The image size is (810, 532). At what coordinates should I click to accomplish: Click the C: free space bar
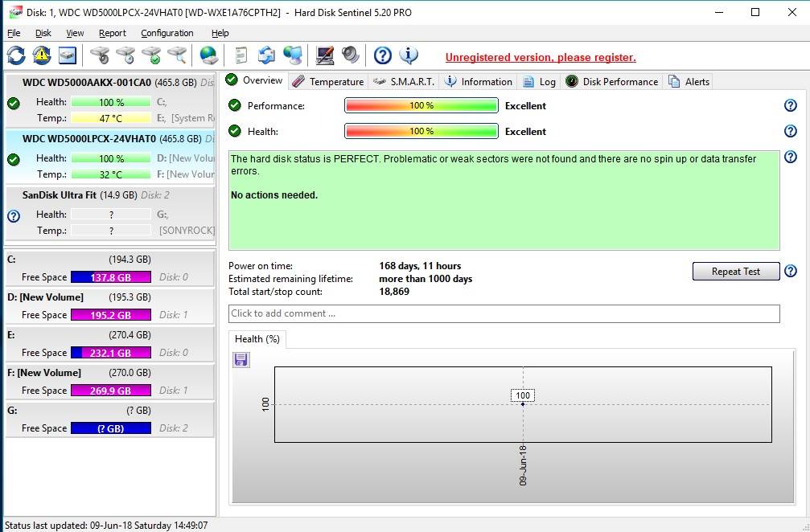point(110,277)
